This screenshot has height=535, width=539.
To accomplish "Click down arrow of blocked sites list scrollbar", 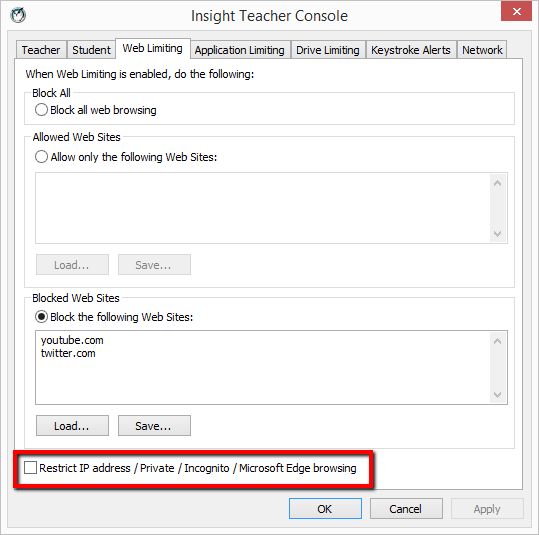I will tap(497, 394).
